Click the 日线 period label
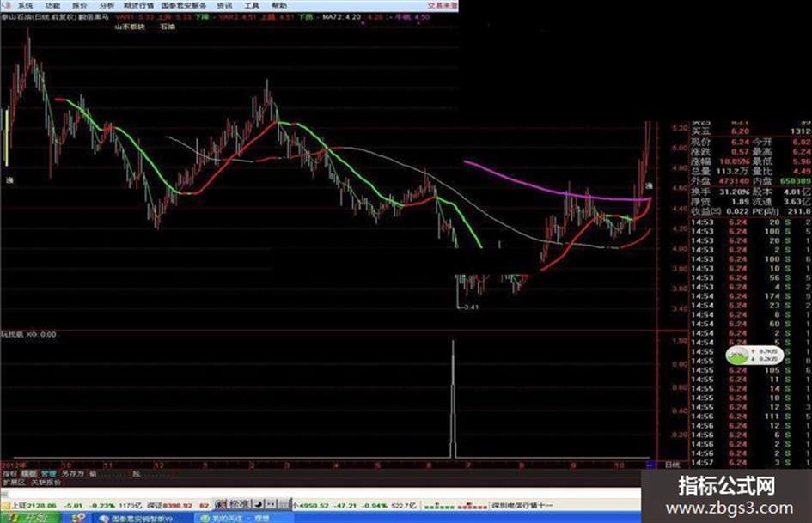The width and height of the screenshot is (812, 523). click(672, 465)
